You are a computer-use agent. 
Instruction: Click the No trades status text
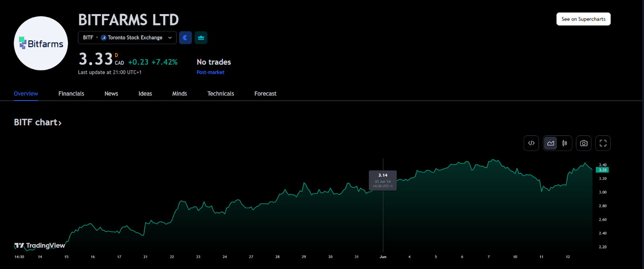[x=214, y=62]
